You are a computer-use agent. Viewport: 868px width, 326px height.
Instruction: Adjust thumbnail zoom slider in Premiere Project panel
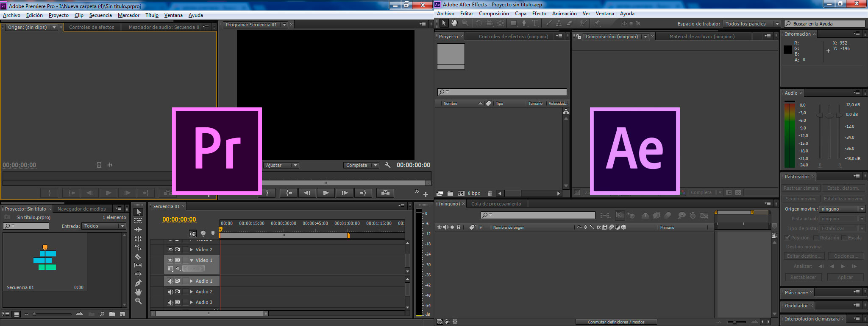51,314
